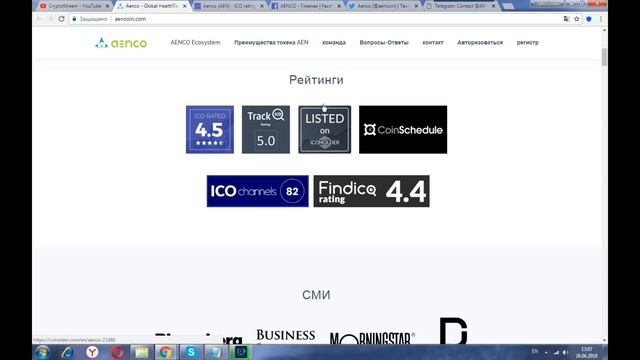Go forward with the browser forward arrow
This screenshot has height=360, width=640.
point(50,19)
